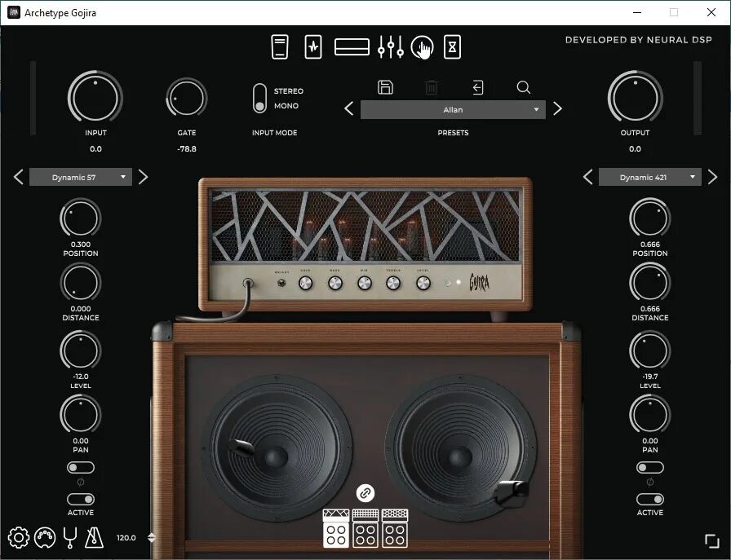Image resolution: width=731 pixels, height=560 pixels.
Task: Open the tuner fork icon
Action: [x=70, y=538]
